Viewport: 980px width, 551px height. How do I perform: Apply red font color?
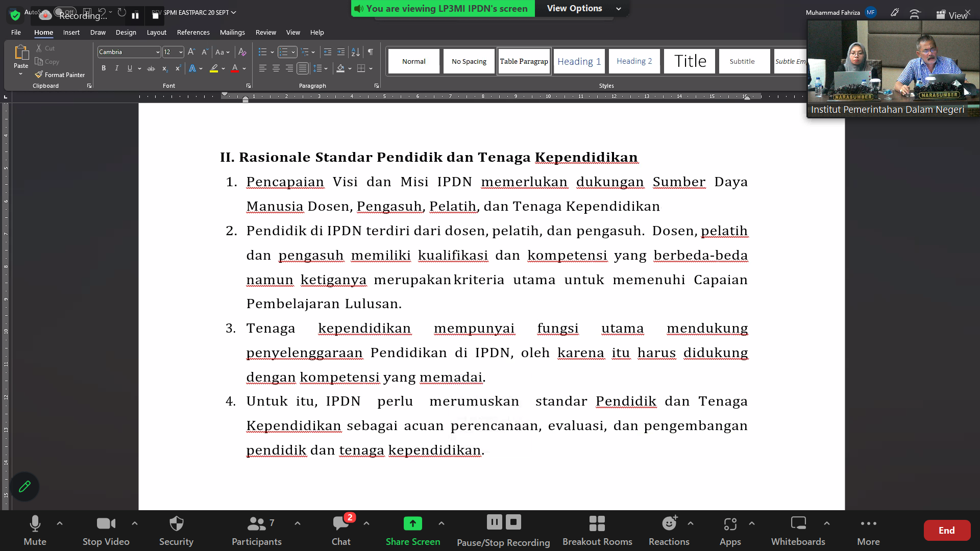pyautogui.click(x=235, y=68)
